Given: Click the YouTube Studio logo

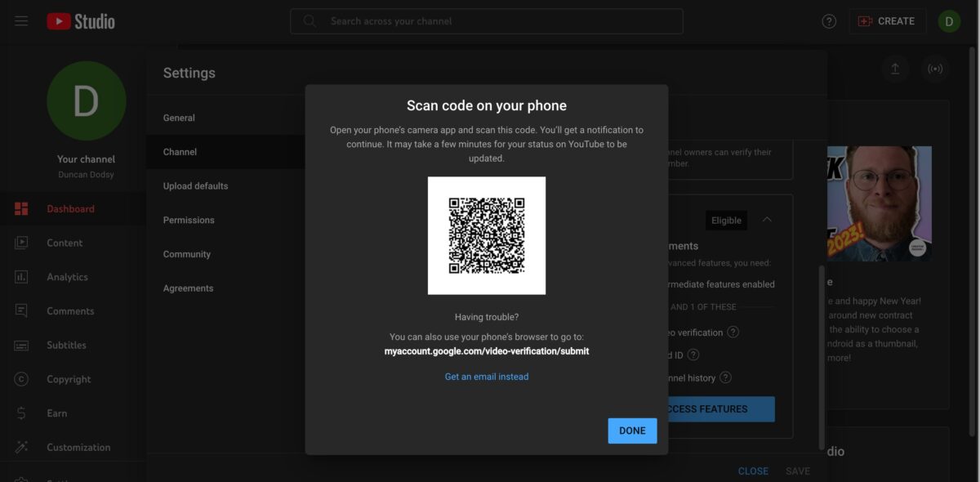Looking at the screenshot, I should pyautogui.click(x=81, y=21).
